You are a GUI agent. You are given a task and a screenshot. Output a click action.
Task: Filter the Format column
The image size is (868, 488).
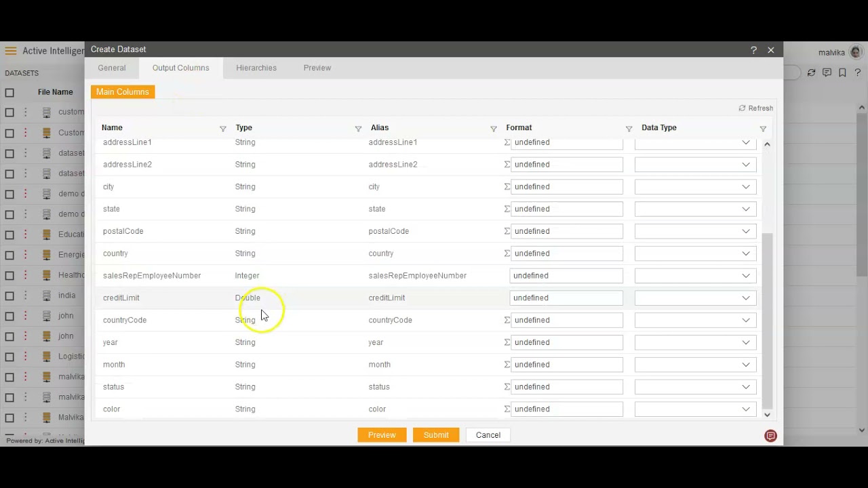pyautogui.click(x=629, y=128)
